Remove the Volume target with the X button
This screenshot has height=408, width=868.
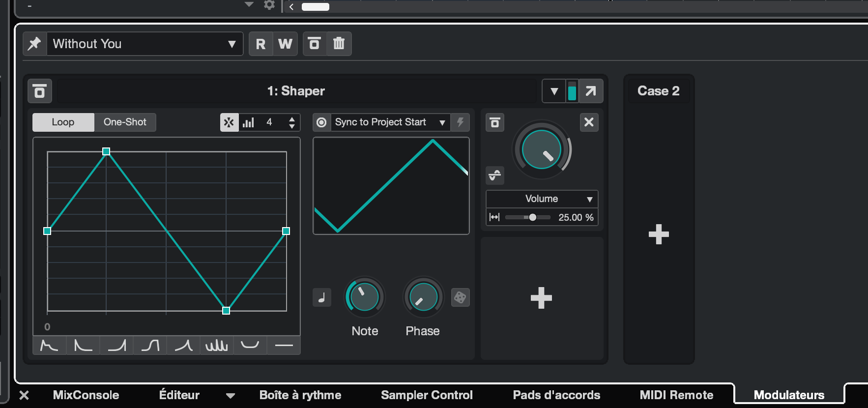click(589, 122)
